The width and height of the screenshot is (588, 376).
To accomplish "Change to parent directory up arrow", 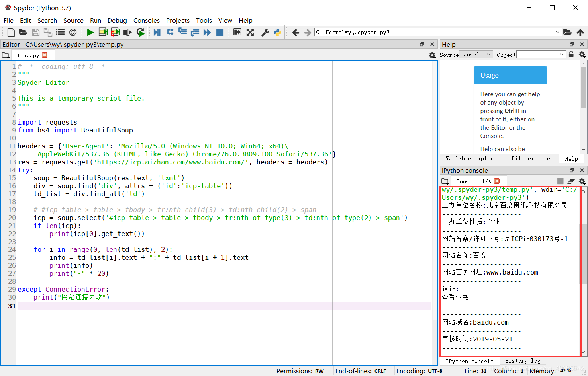I will 580,32.
